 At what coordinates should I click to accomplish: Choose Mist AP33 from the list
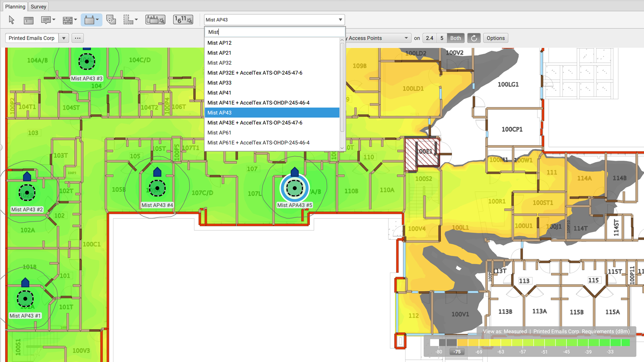pos(219,83)
